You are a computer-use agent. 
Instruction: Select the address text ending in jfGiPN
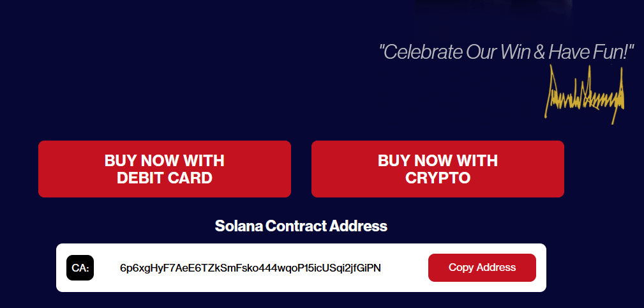251,268
